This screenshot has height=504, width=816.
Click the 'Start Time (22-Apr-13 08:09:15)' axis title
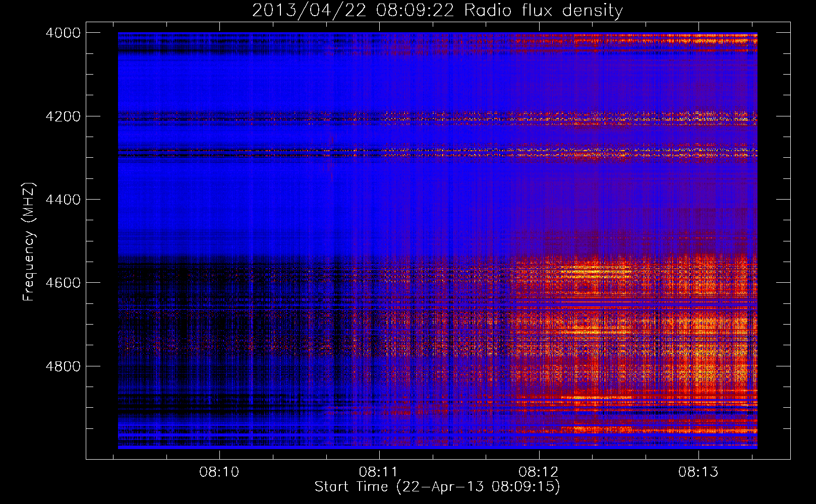point(437,487)
